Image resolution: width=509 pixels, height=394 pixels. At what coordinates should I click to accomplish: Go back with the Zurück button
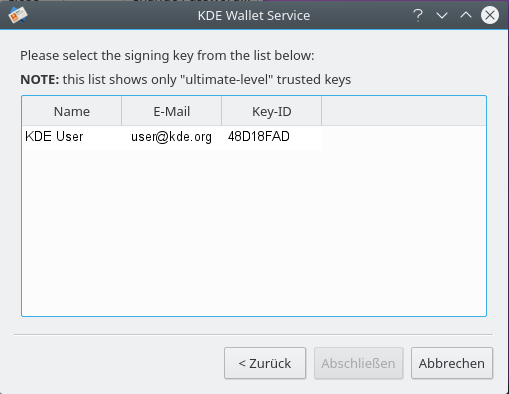[x=265, y=363]
